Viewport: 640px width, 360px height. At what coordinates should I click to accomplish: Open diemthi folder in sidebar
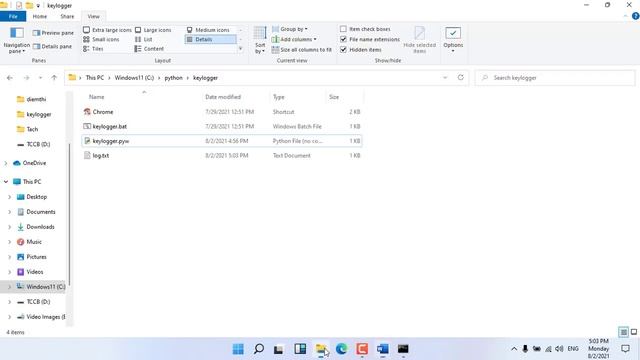pos(32,99)
